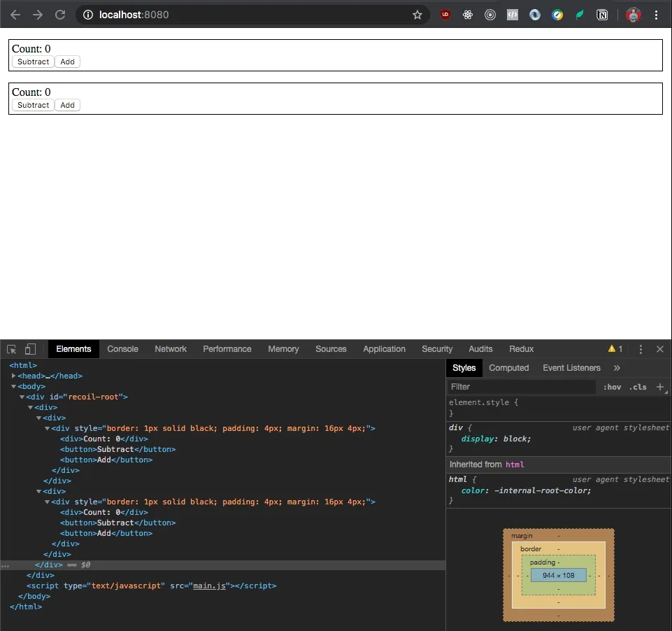Toggle the :hov element state panel
This screenshot has width=672, height=631.
tap(612, 387)
